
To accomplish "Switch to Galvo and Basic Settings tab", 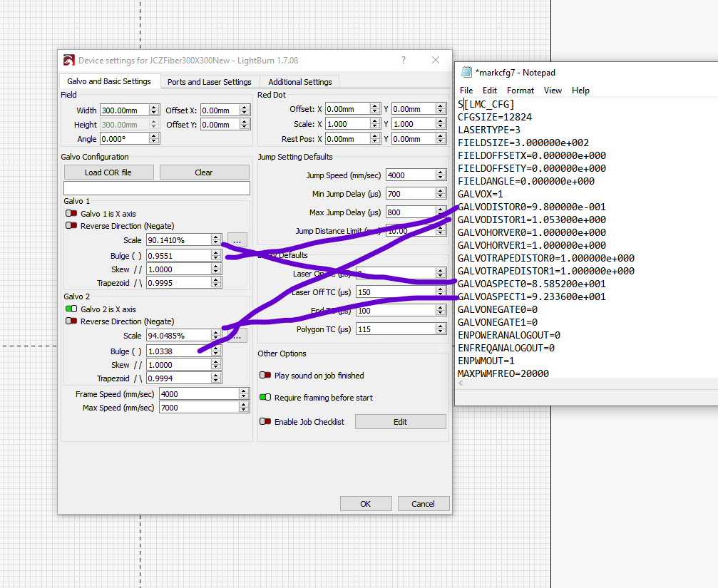I will pos(109,81).
